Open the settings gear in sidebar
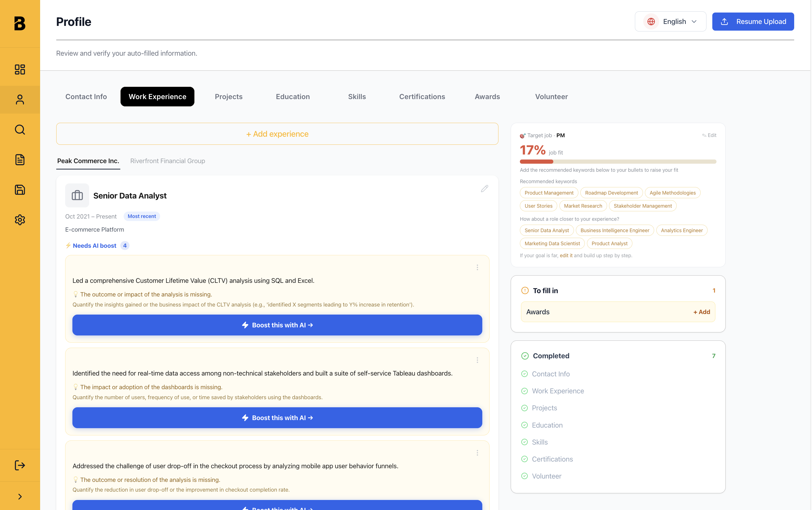Image resolution: width=812 pixels, height=510 pixels. (20, 220)
